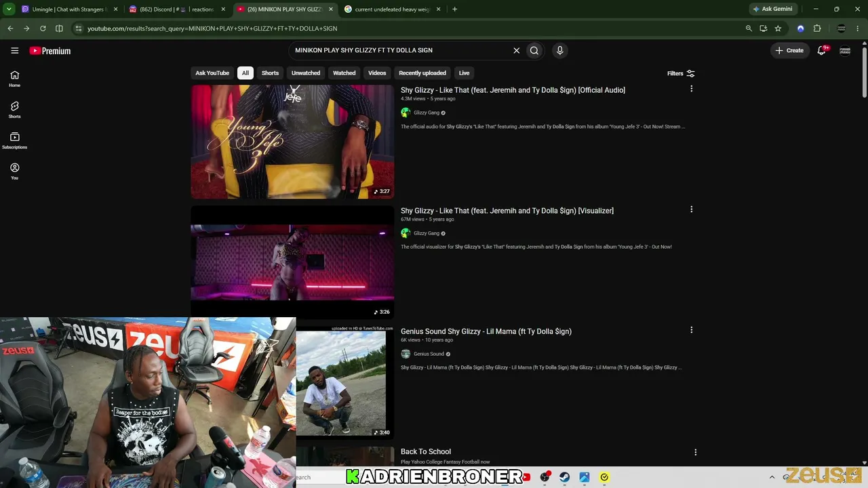
Task: Open the Chrome profile avatar
Action: click(x=842, y=28)
